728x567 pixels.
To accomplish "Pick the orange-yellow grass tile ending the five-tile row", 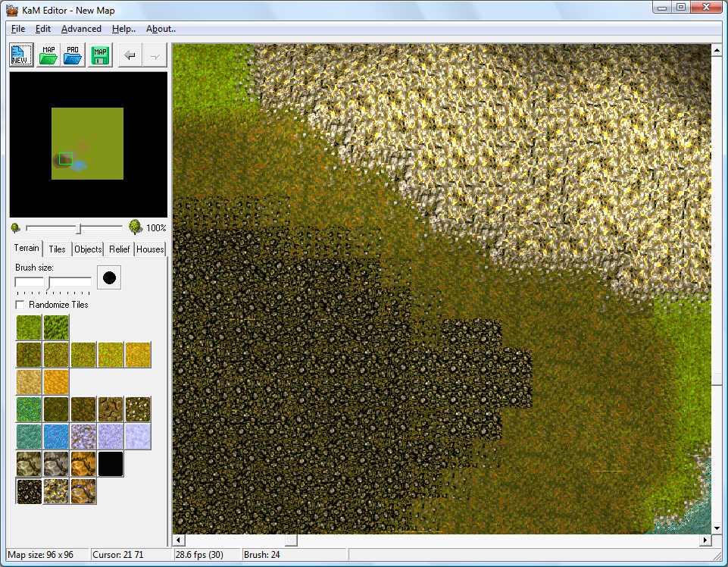I will pyautogui.click(x=138, y=355).
